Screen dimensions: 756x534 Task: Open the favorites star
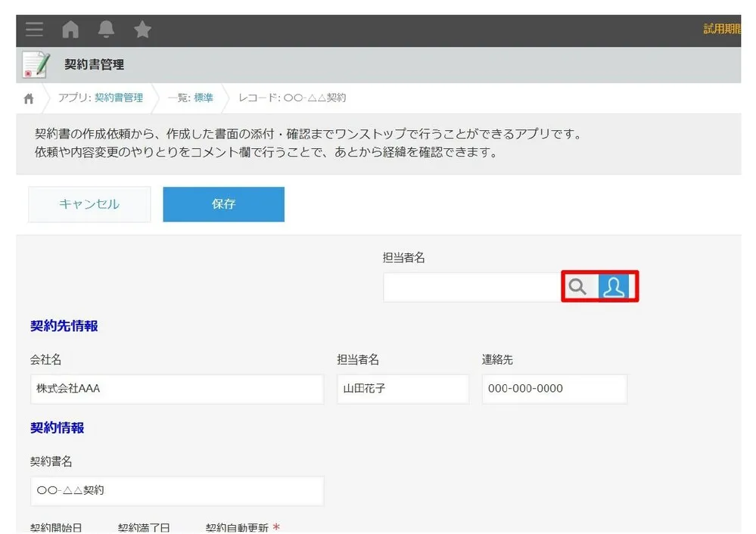(142, 29)
